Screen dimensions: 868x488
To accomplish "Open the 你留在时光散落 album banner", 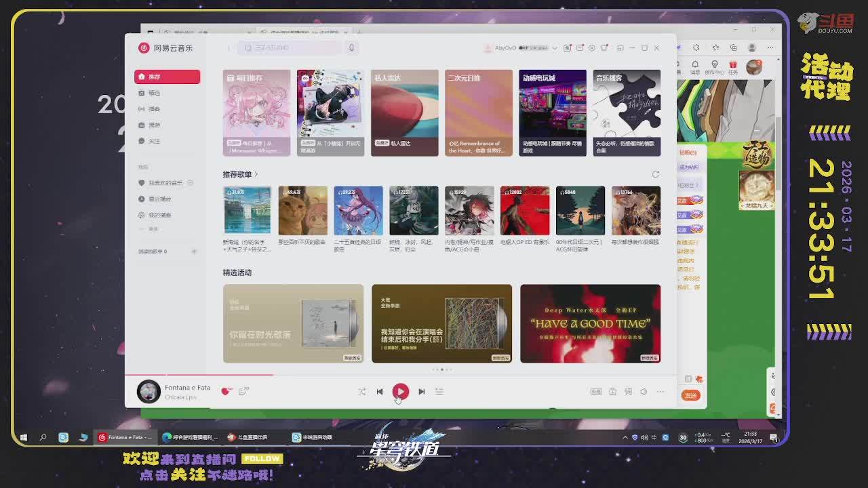I will click(x=293, y=323).
